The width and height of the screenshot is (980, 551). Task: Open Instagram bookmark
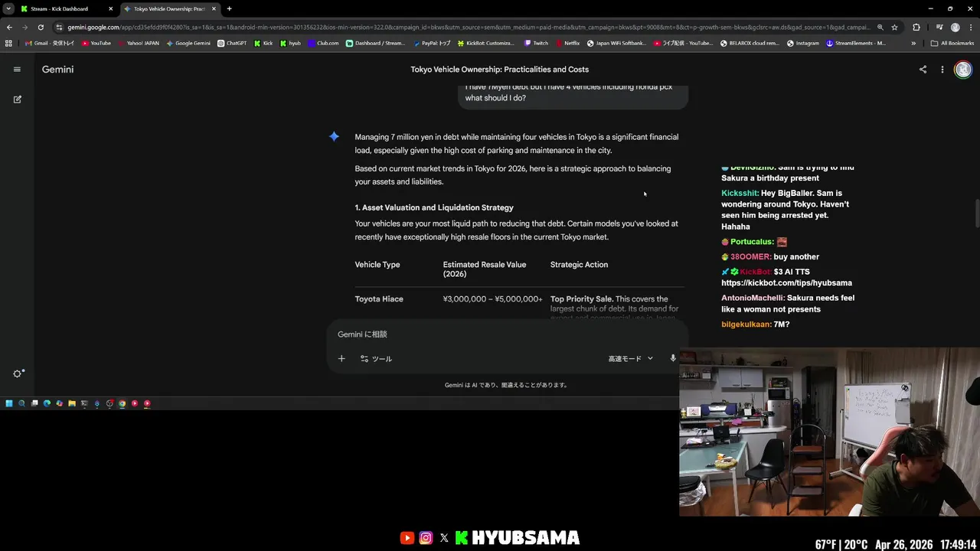(x=802, y=43)
